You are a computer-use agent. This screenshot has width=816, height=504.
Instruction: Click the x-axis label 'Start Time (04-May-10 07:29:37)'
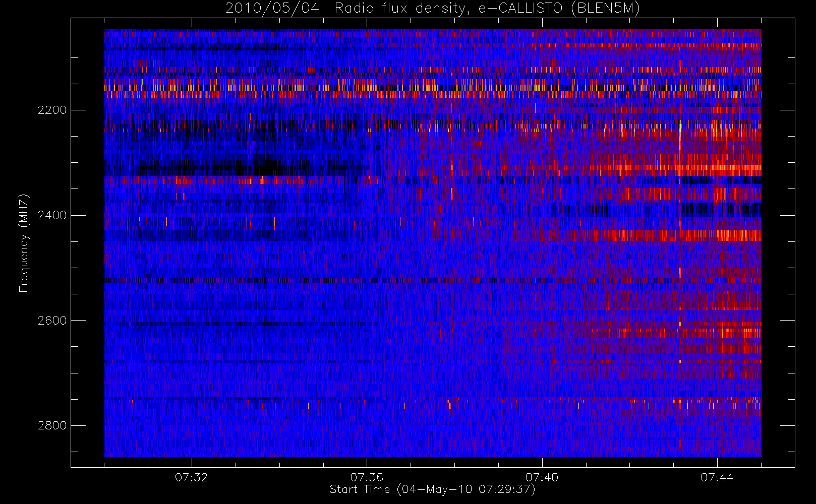click(433, 489)
